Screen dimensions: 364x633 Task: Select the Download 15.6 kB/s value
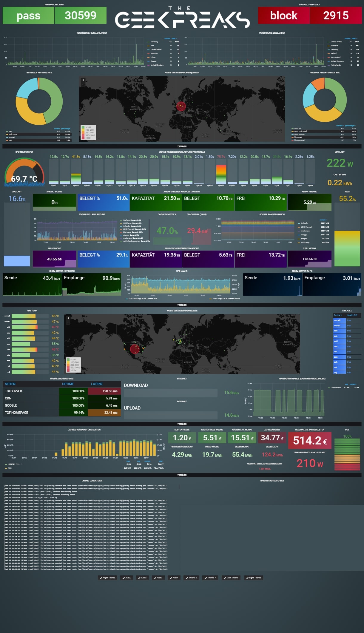click(232, 393)
